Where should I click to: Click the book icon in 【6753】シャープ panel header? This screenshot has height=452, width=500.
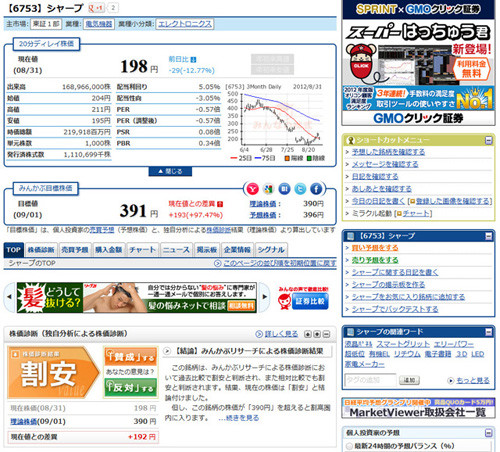350,236
